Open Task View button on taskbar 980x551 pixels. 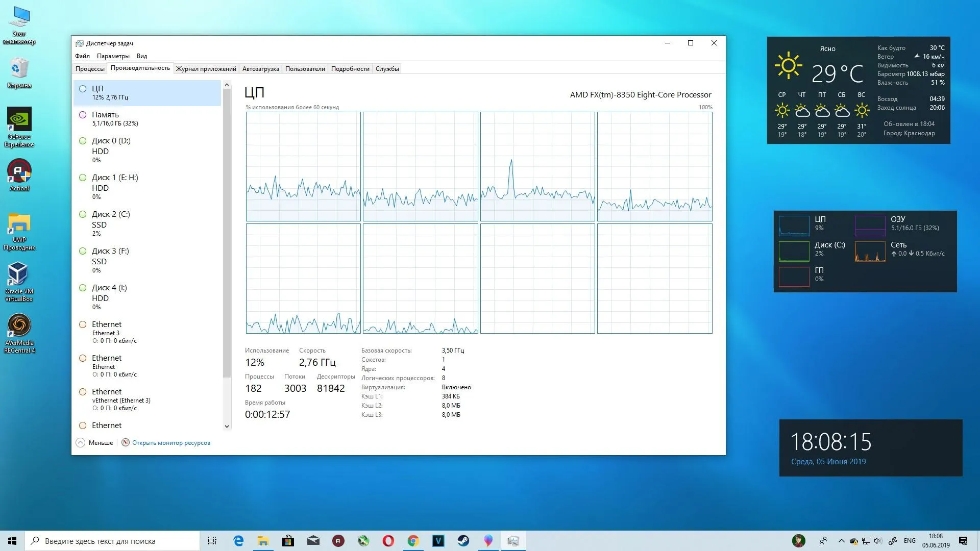point(212,541)
